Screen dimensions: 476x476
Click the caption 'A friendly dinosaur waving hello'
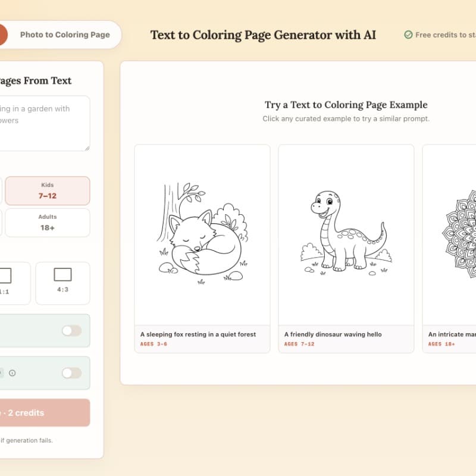(333, 334)
